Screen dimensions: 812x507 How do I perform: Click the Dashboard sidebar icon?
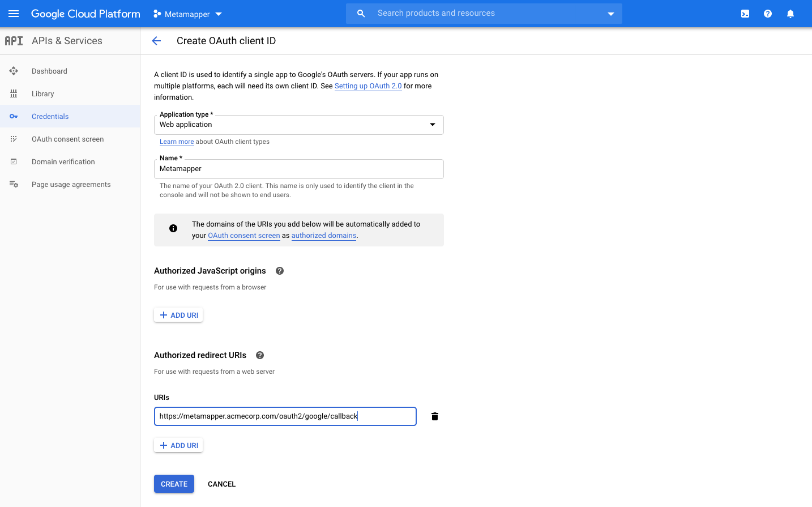[14, 71]
